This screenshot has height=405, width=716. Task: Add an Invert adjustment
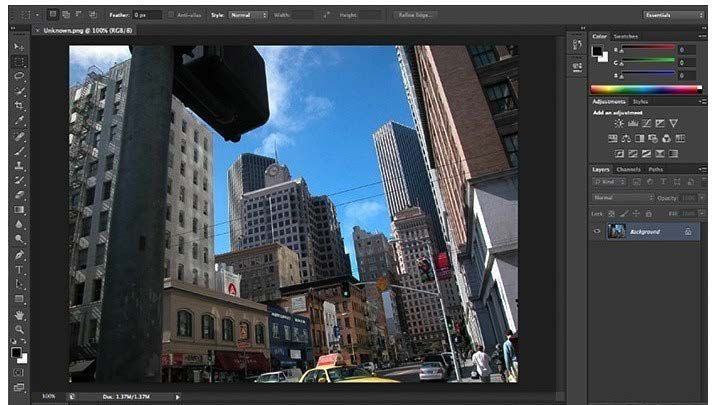619,154
